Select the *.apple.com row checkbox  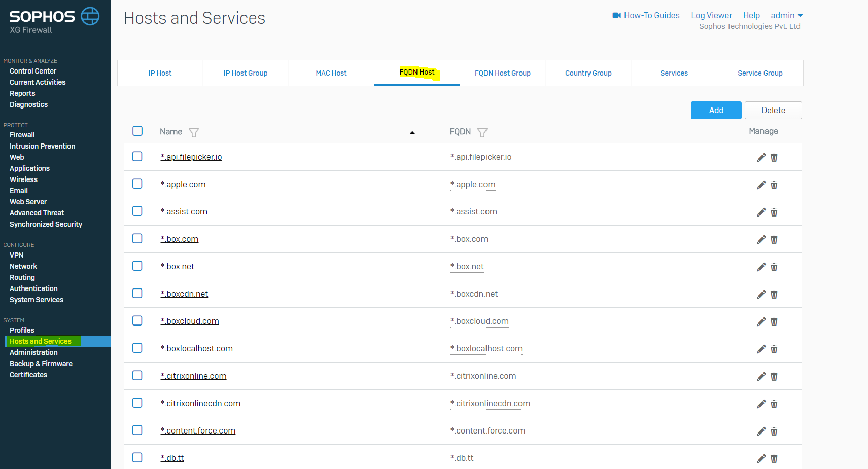pyautogui.click(x=137, y=184)
